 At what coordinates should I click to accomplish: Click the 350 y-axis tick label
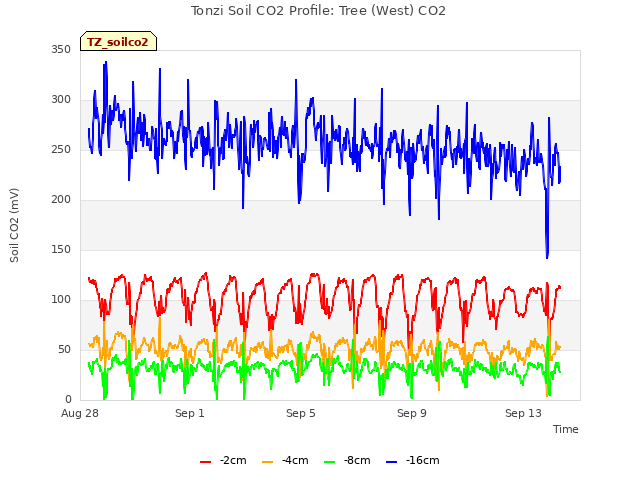[x=61, y=49]
